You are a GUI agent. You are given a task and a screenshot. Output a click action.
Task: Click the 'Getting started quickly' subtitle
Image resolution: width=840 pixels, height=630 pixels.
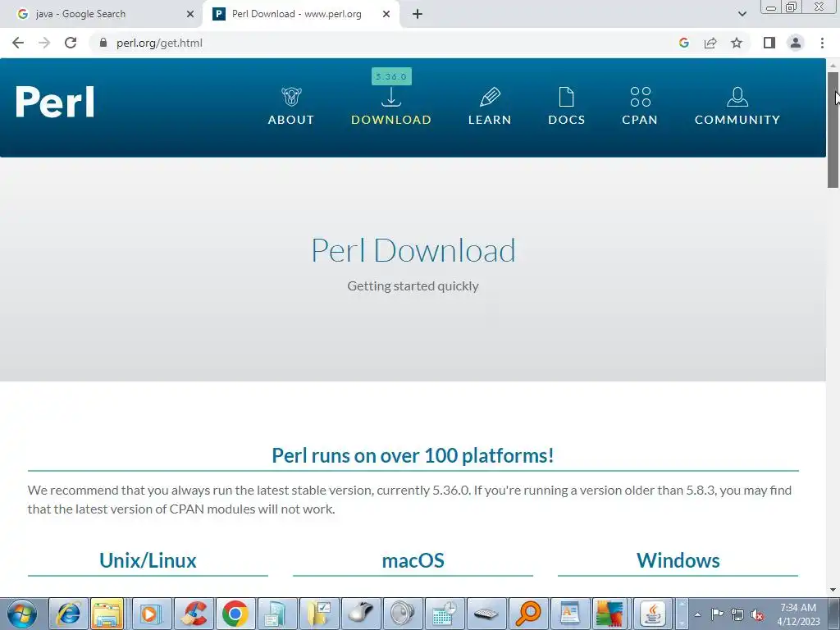(x=413, y=286)
